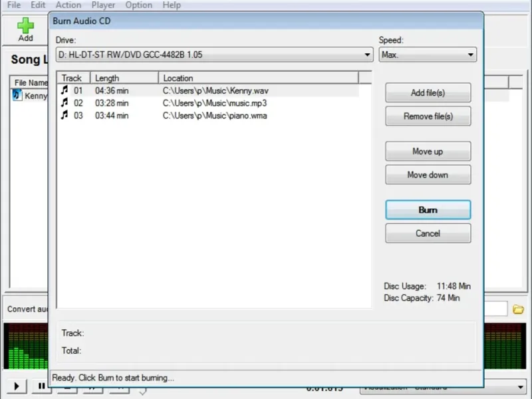Open the Action menu
The width and height of the screenshot is (532, 399).
[x=68, y=5]
